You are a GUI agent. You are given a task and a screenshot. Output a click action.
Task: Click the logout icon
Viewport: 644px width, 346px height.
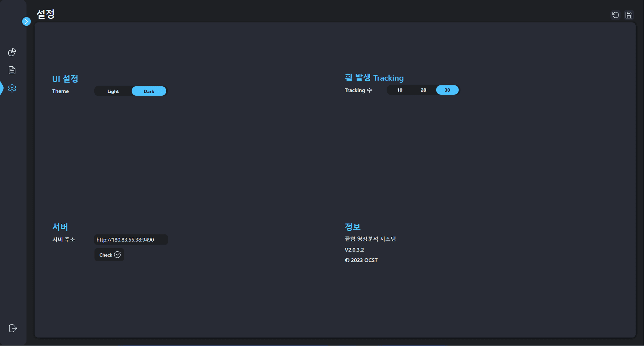tap(13, 328)
